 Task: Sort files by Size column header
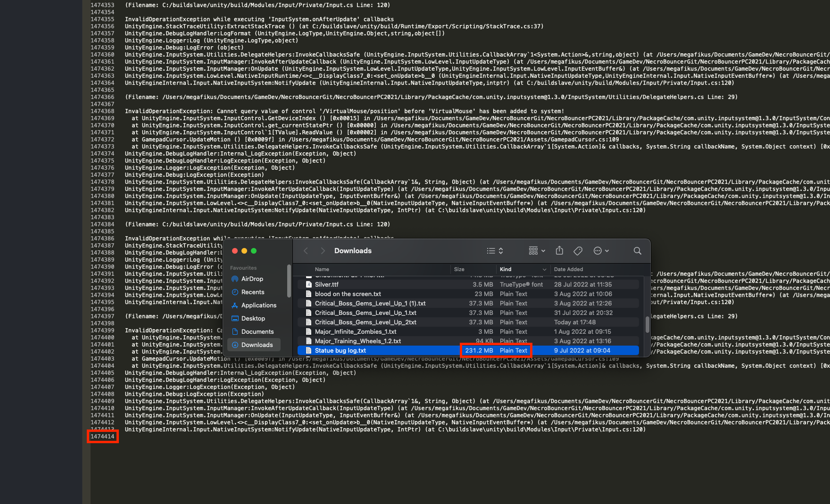click(459, 269)
